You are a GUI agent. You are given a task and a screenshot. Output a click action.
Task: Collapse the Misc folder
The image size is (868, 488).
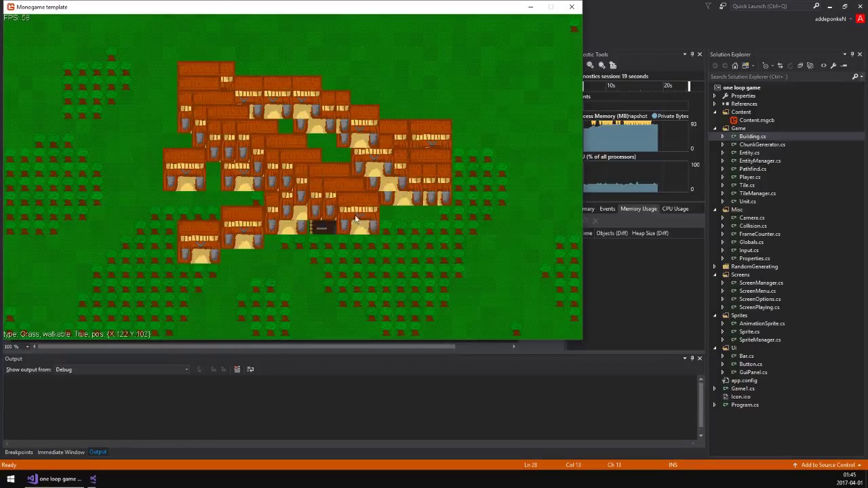(714, 209)
